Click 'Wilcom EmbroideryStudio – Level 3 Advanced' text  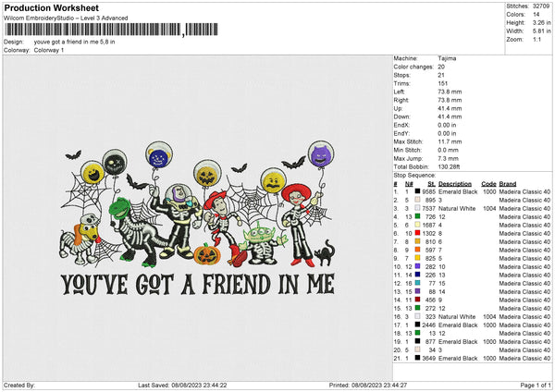tap(66, 18)
